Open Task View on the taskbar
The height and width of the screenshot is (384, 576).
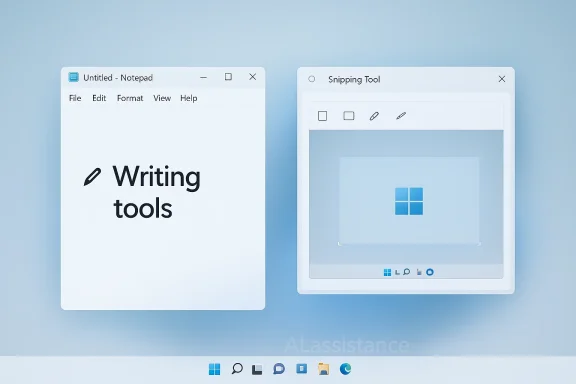(x=257, y=369)
